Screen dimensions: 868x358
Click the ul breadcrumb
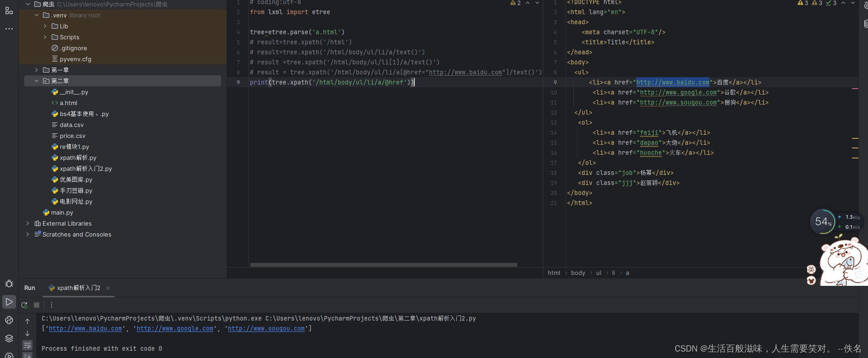(598, 273)
